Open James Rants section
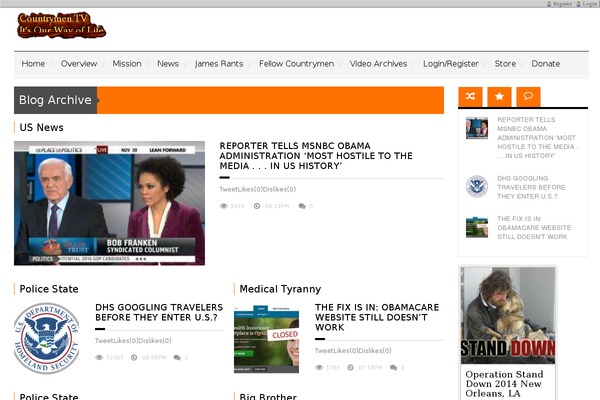The image size is (600, 400). tap(219, 64)
